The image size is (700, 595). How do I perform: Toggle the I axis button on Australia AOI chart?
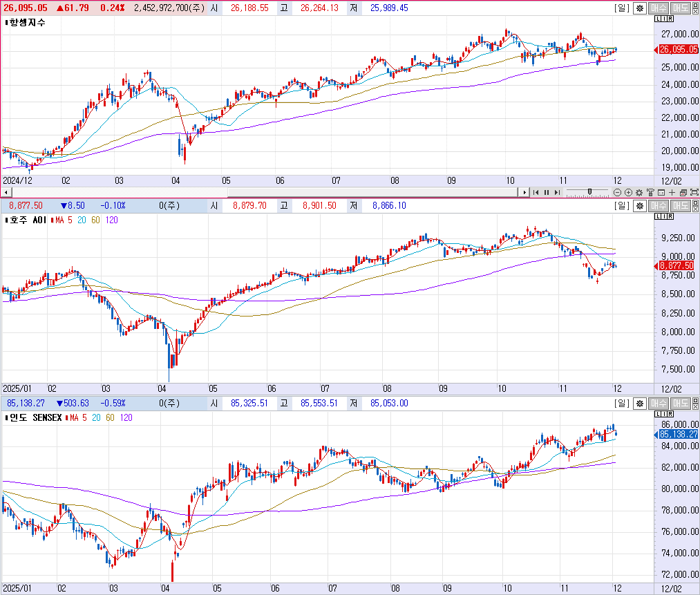pyautogui.click(x=664, y=216)
